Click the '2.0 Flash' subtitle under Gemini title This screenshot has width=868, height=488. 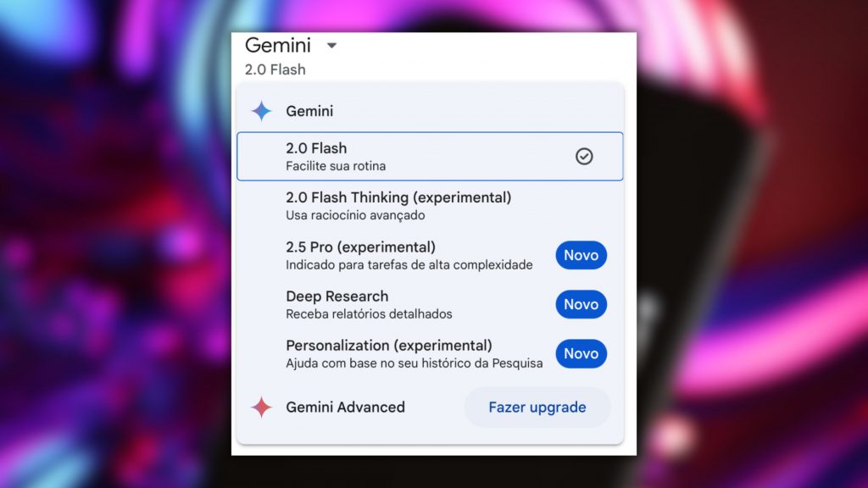275,69
